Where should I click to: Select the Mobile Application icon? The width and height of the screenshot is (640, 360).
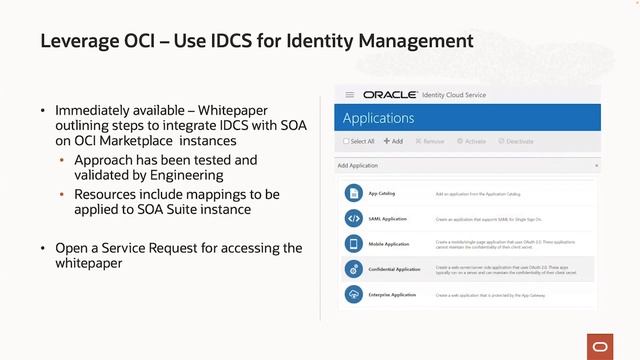point(353,244)
